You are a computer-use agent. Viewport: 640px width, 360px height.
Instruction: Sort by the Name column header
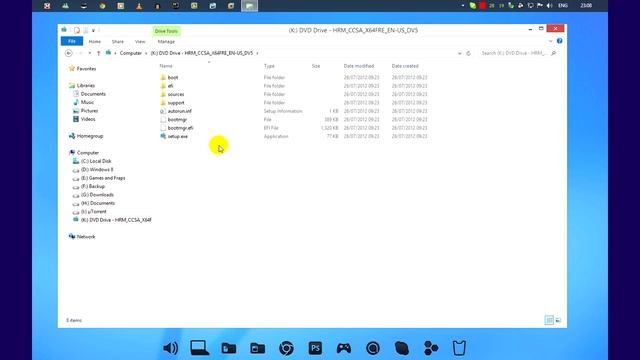(x=166, y=66)
